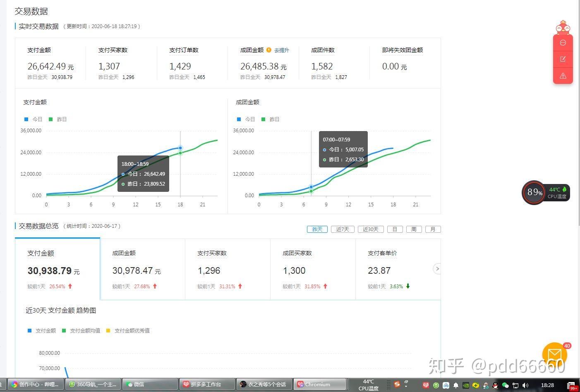Select the 昨天 time range tab
The height and width of the screenshot is (392, 580).
[x=317, y=229]
